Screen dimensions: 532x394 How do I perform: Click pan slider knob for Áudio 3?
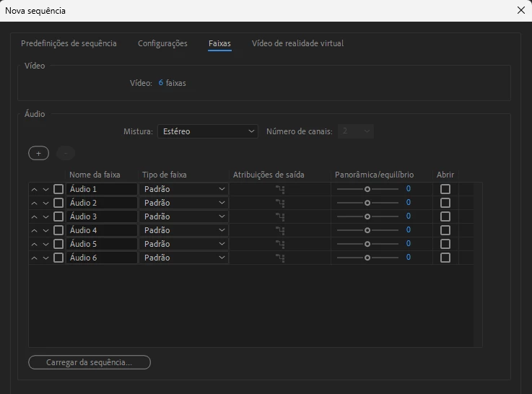pos(367,216)
